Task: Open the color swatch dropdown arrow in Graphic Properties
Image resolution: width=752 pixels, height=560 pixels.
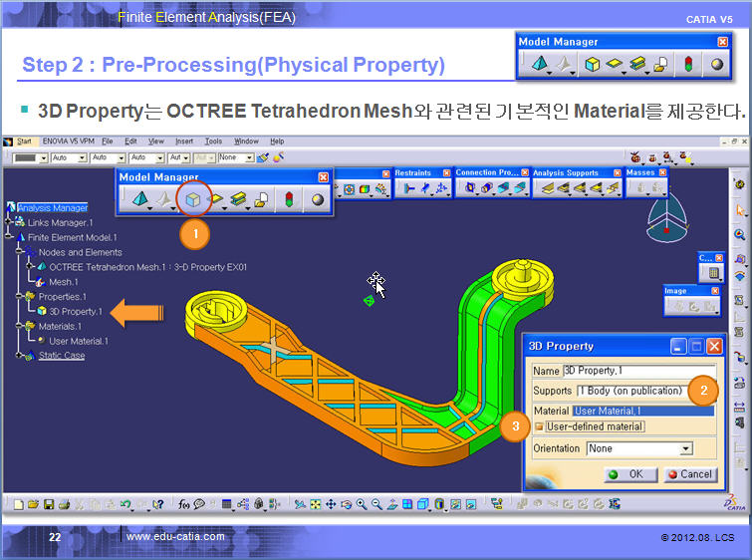Action: coord(43,157)
